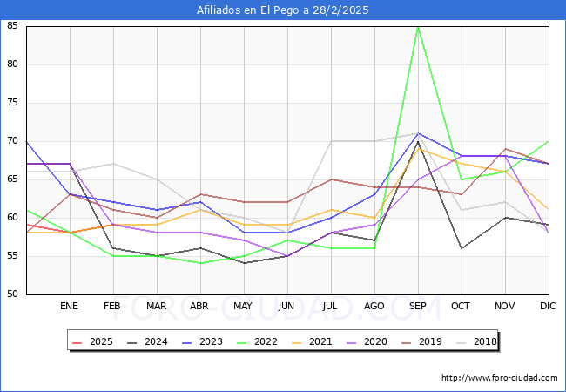The width and height of the screenshot is (566, 392).
Task: Click the 80 value on the y-axis
Action: point(12,64)
